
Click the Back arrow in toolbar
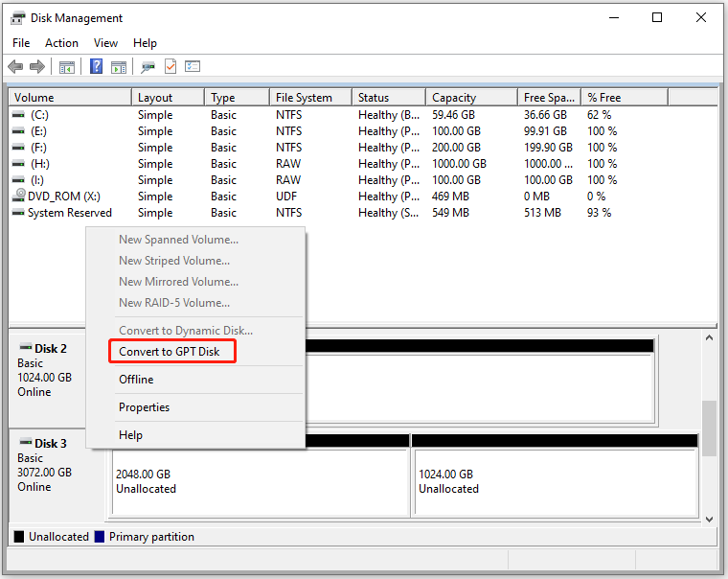coord(15,67)
